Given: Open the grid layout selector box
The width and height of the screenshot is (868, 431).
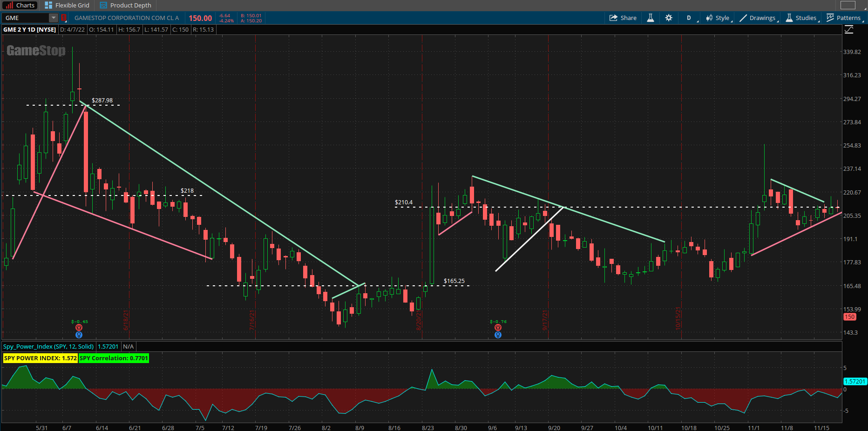Looking at the screenshot, I should pos(848,5).
